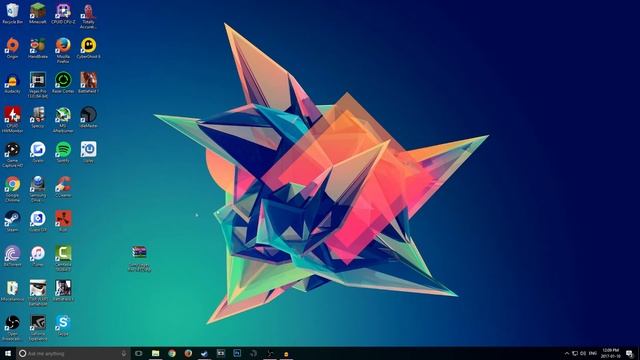The height and width of the screenshot is (360, 640).
Task: Launch the Minecraft desktop shortcut
Action: pos(38,13)
